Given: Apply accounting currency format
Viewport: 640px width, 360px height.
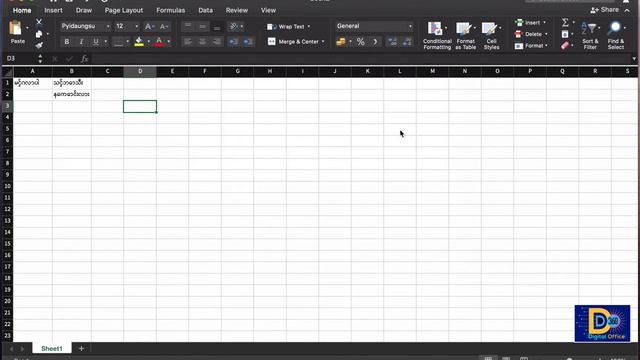Looking at the screenshot, I should click(341, 42).
